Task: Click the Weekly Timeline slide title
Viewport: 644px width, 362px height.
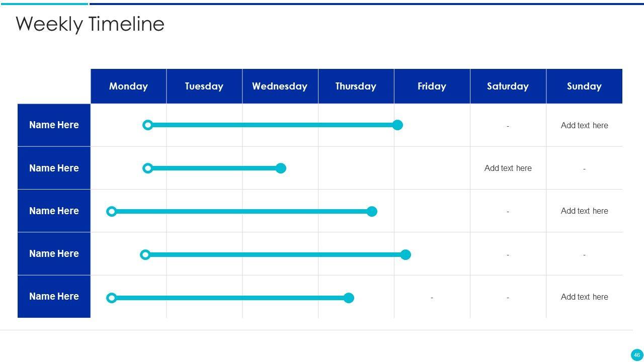Action: pos(90,24)
